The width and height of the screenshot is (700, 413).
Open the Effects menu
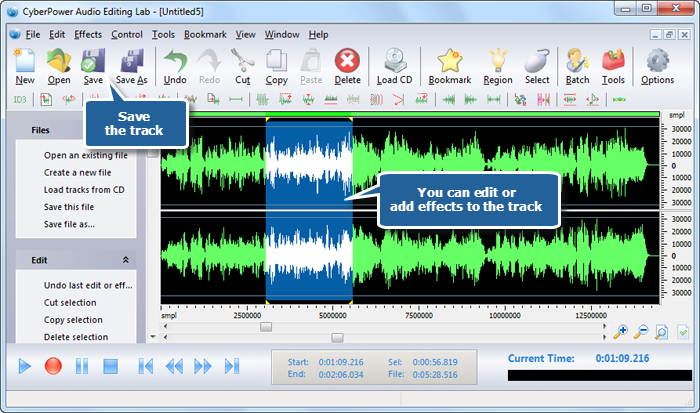88,34
